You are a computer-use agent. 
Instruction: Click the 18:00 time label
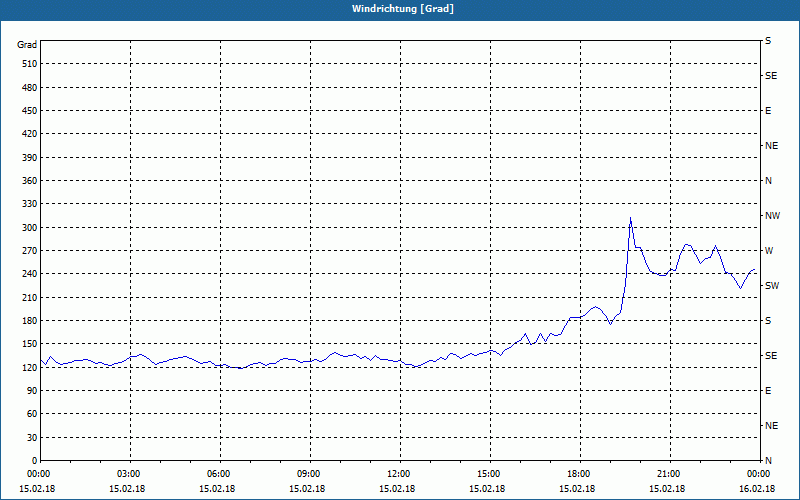pos(577,474)
